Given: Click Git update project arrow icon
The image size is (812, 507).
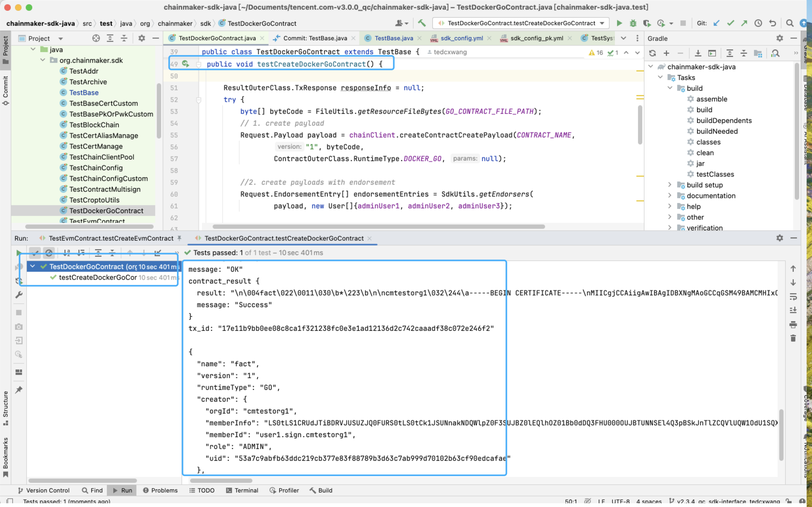Looking at the screenshot, I should pos(716,23).
